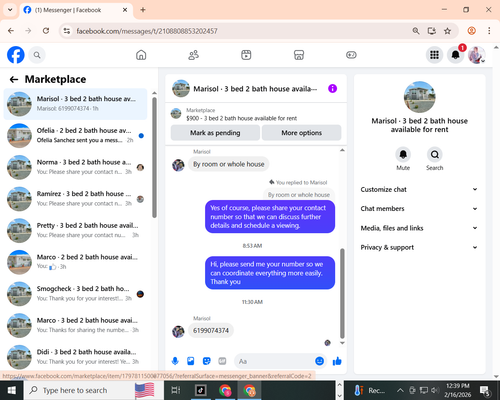Click the address bar URL
Screen dimensions: 500x400
[x=147, y=31]
